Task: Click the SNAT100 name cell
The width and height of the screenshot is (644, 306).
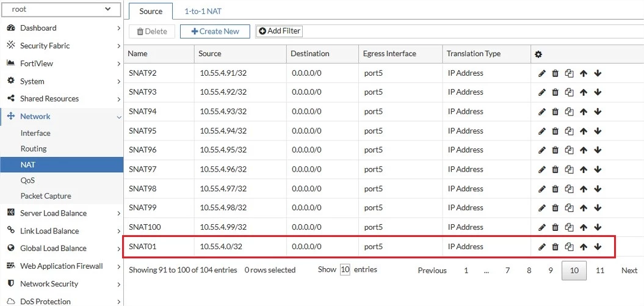Action: (x=159, y=228)
